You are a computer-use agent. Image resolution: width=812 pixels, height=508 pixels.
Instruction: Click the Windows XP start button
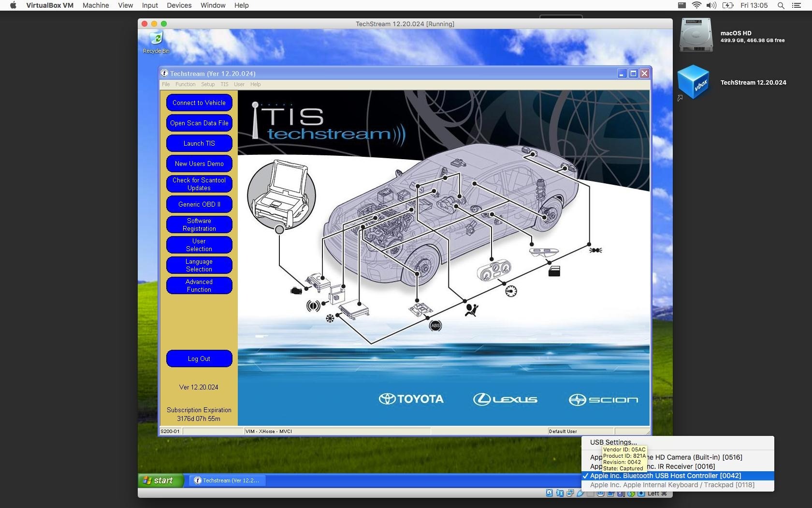pos(160,480)
